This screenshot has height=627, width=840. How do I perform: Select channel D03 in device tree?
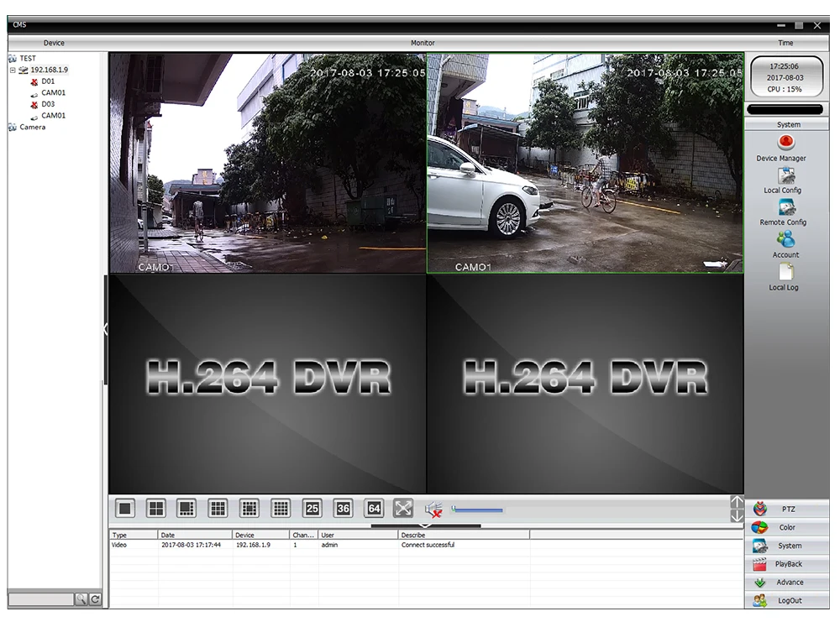(x=48, y=104)
